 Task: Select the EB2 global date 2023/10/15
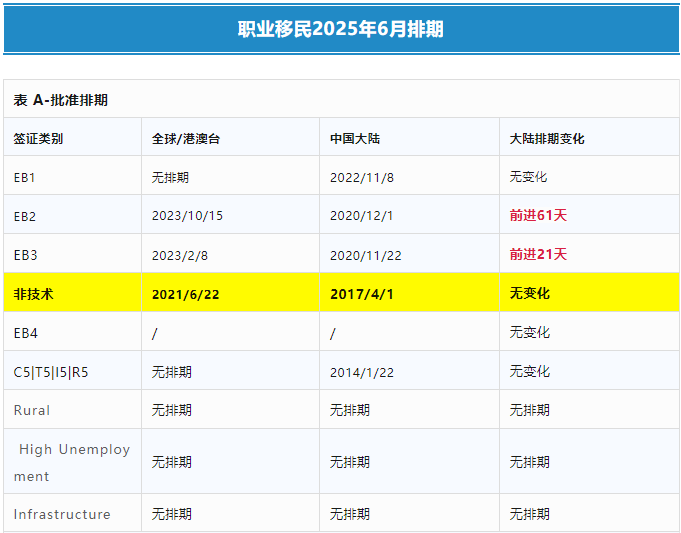tap(187, 216)
